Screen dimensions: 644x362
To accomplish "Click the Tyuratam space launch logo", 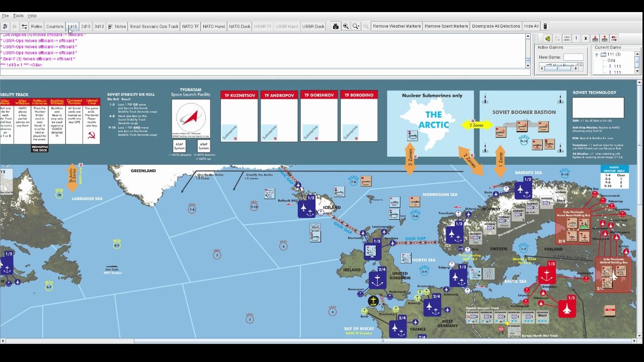I will [191, 119].
